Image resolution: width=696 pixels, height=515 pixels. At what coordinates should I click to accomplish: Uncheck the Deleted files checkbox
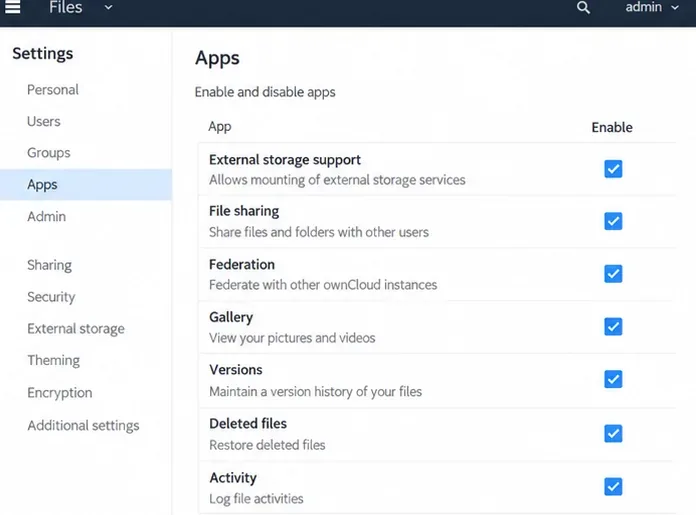[x=613, y=433]
